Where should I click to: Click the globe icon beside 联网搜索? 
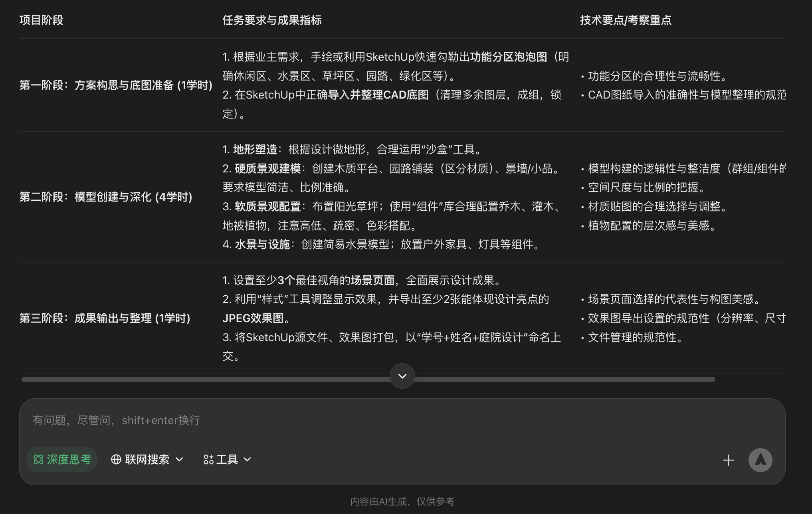coord(116,459)
